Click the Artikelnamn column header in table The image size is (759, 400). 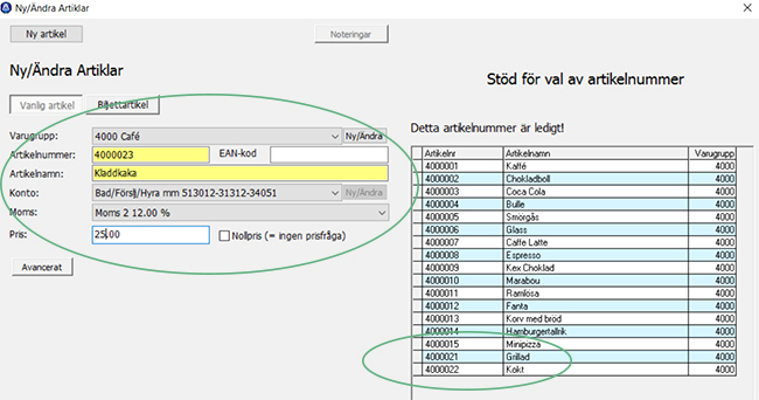(595, 154)
